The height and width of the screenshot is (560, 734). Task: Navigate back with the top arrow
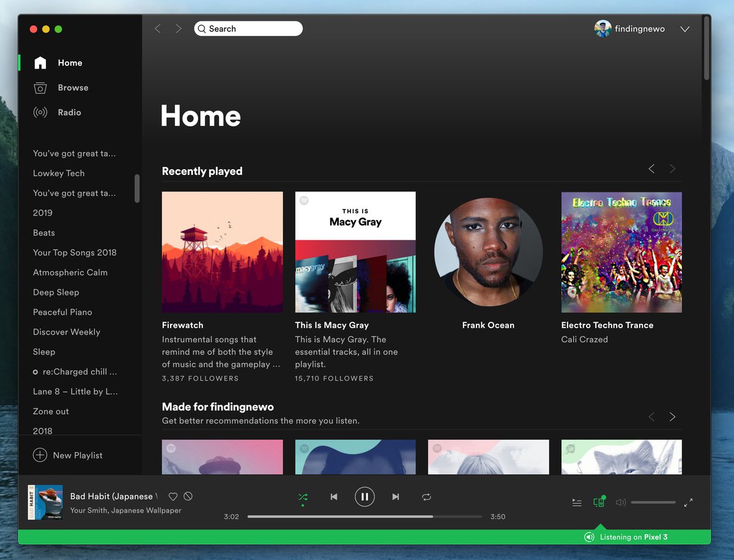(x=158, y=29)
